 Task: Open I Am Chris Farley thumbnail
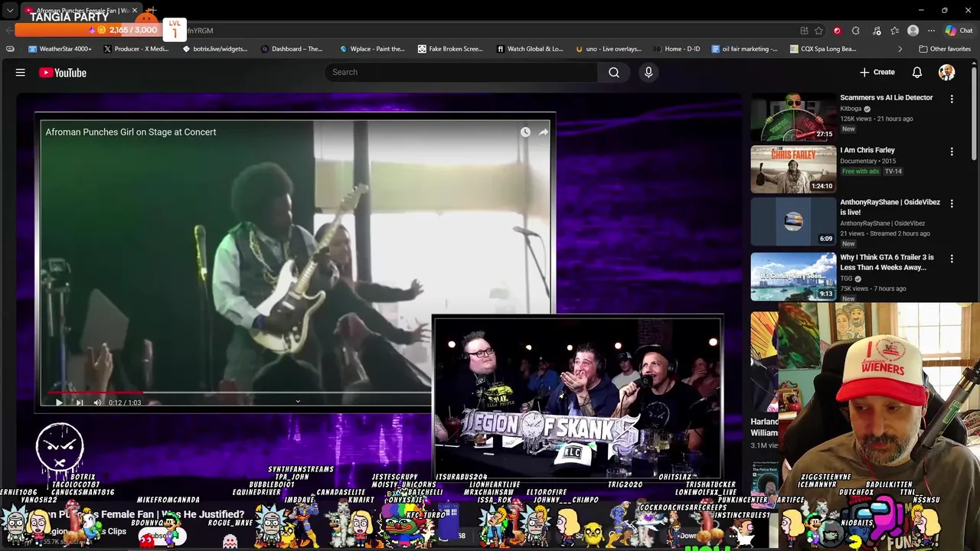click(793, 169)
